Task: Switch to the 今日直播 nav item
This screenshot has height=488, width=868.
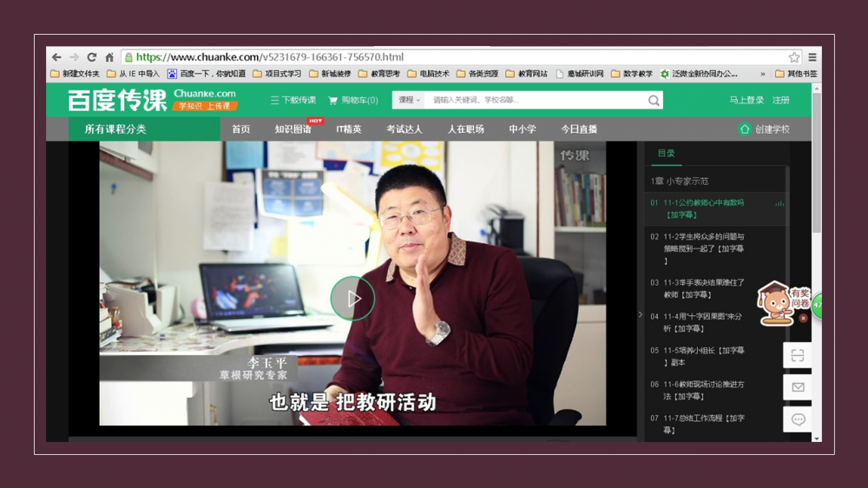Action: pos(579,129)
